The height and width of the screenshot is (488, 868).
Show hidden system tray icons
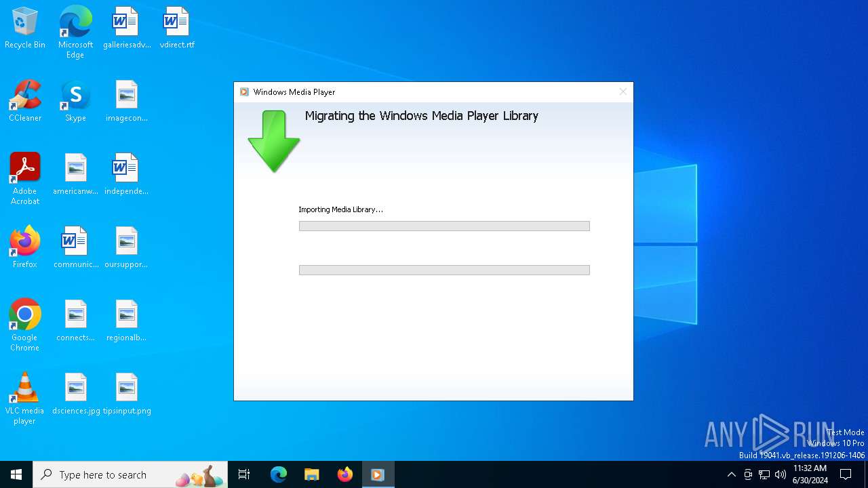[731, 474]
